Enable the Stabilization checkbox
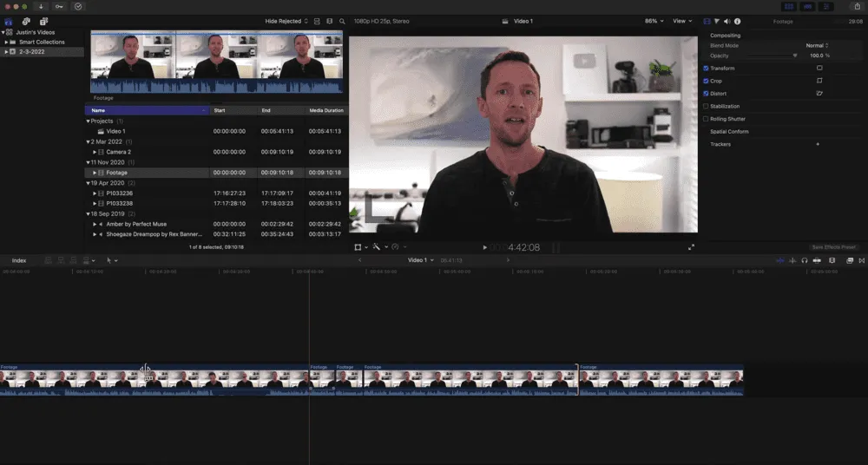The height and width of the screenshot is (465, 868). pyautogui.click(x=706, y=106)
